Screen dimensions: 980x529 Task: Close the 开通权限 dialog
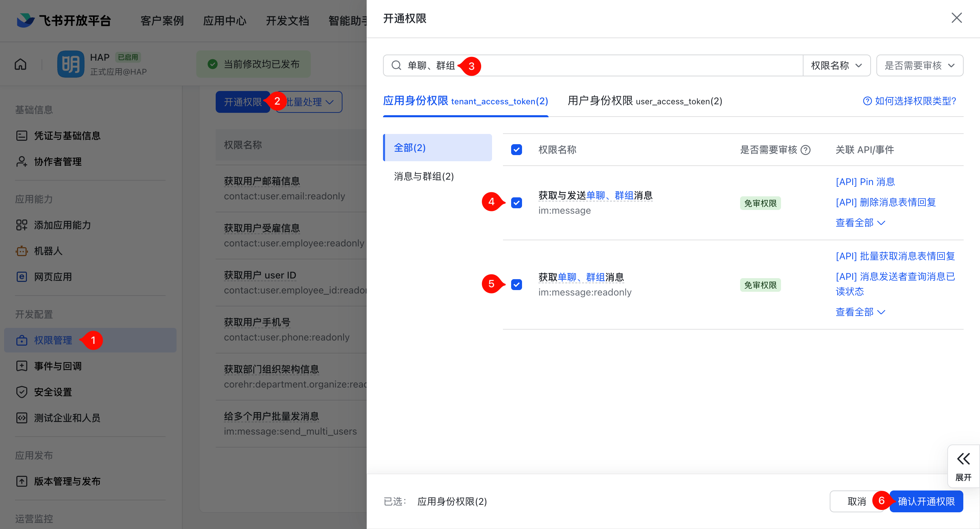pyautogui.click(x=956, y=18)
